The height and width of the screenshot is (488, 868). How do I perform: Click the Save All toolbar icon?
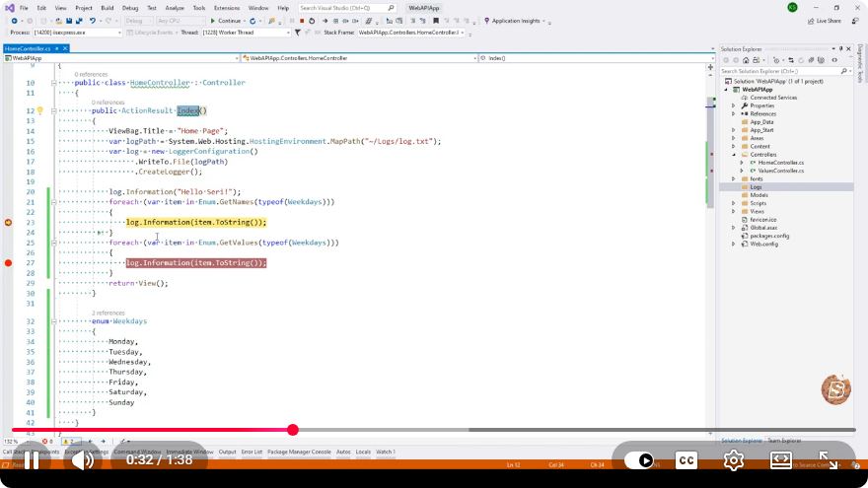pyautogui.click(x=79, y=21)
